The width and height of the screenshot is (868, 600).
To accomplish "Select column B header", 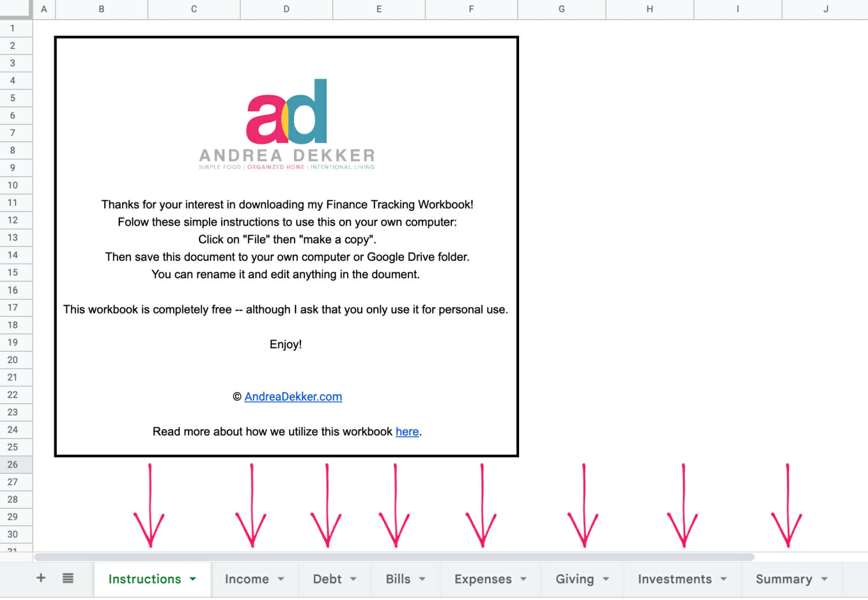I will point(101,9).
